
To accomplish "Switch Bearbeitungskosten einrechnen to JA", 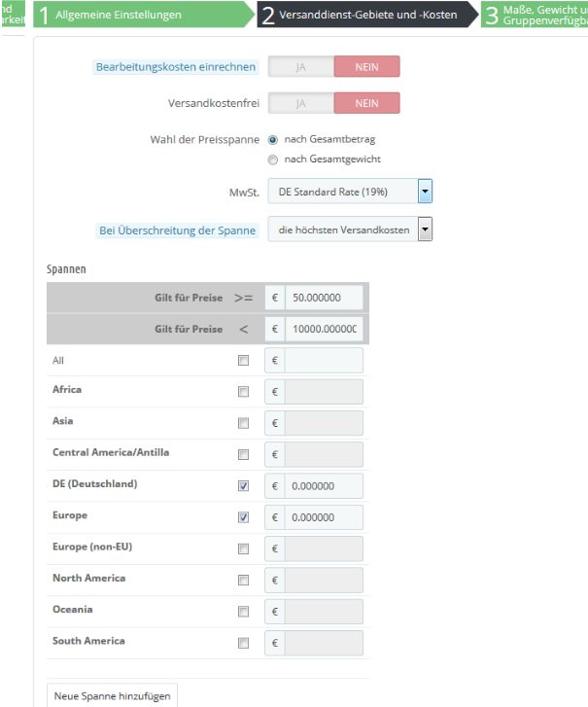I will pos(300,67).
